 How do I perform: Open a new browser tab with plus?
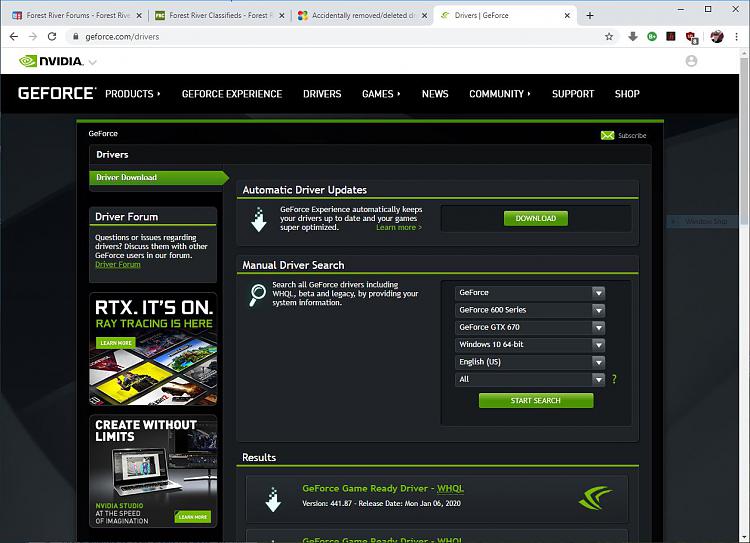590,15
